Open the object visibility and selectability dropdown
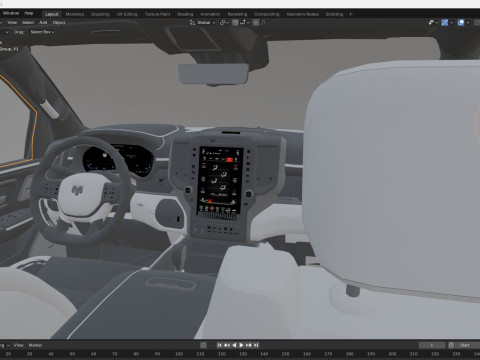Image resolution: width=480 pixels, height=360 pixels. [x=433, y=23]
